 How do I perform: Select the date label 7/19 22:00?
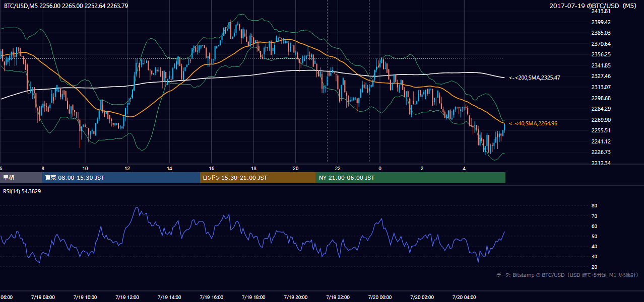(x=338, y=297)
